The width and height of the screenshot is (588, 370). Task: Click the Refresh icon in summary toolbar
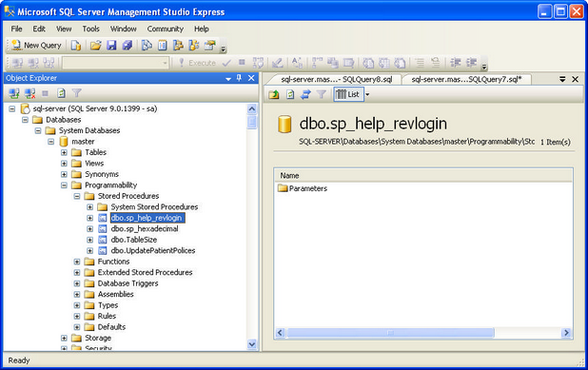coord(290,94)
